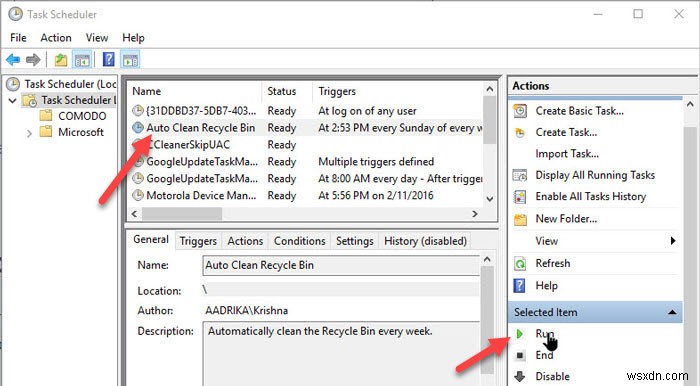Switch to the Settings tab
The image size is (700, 386).
[x=354, y=241]
